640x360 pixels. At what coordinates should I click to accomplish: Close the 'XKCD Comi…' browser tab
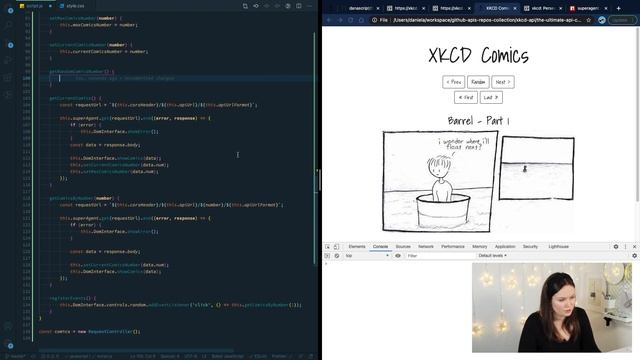tap(515, 8)
